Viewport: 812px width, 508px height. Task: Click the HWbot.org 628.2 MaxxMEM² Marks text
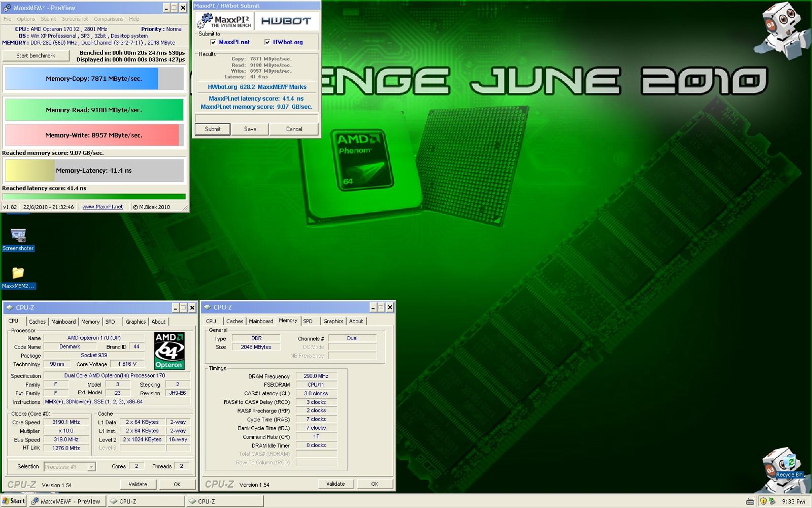257,87
